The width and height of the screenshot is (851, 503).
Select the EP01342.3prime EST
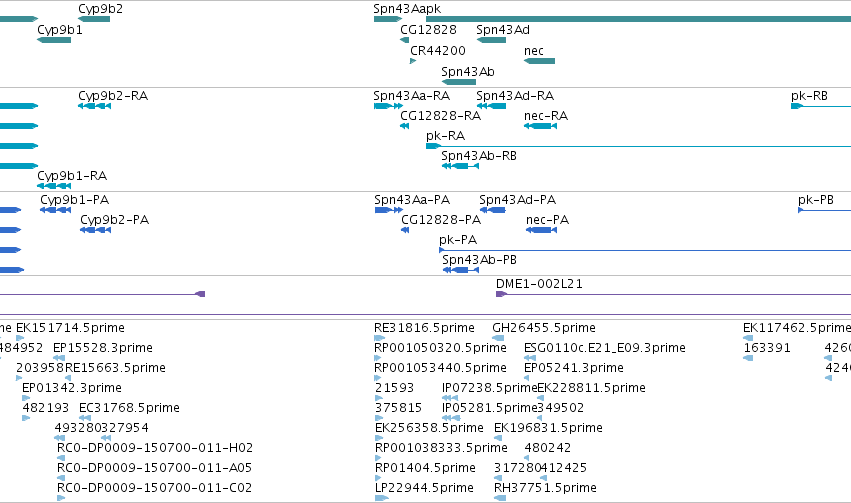pos(26,398)
